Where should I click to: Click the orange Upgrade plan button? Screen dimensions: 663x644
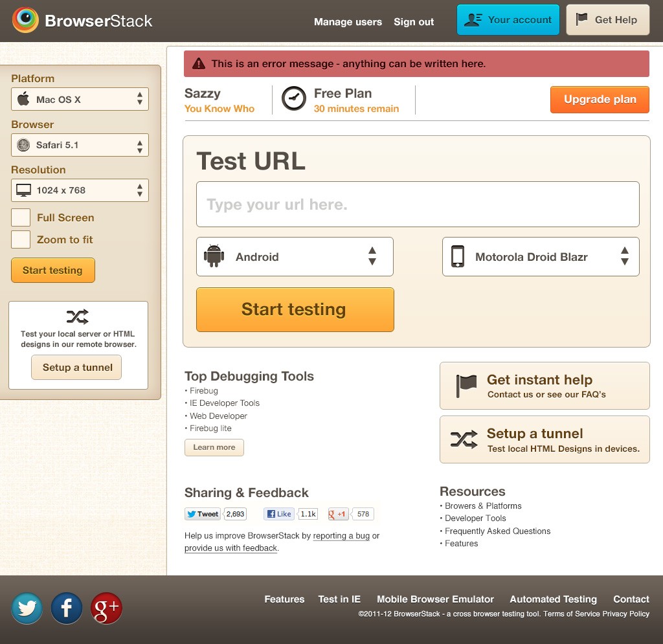[x=600, y=99]
